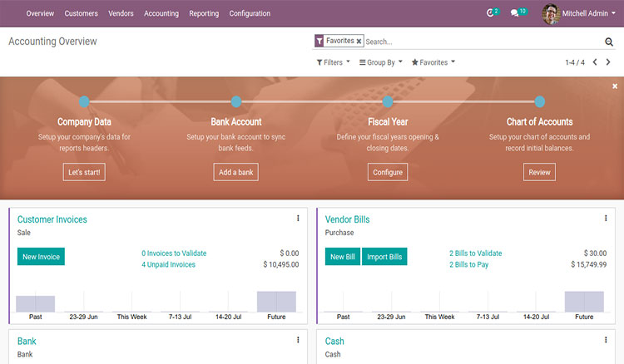The width and height of the screenshot is (624, 364).
Task: Open the Configuration menu
Action: click(250, 13)
